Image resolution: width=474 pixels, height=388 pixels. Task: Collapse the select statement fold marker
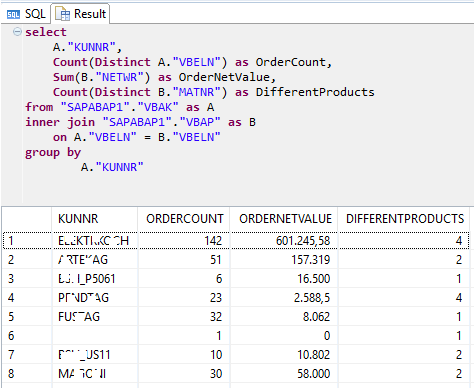pyautogui.click(x=17, y=32)
